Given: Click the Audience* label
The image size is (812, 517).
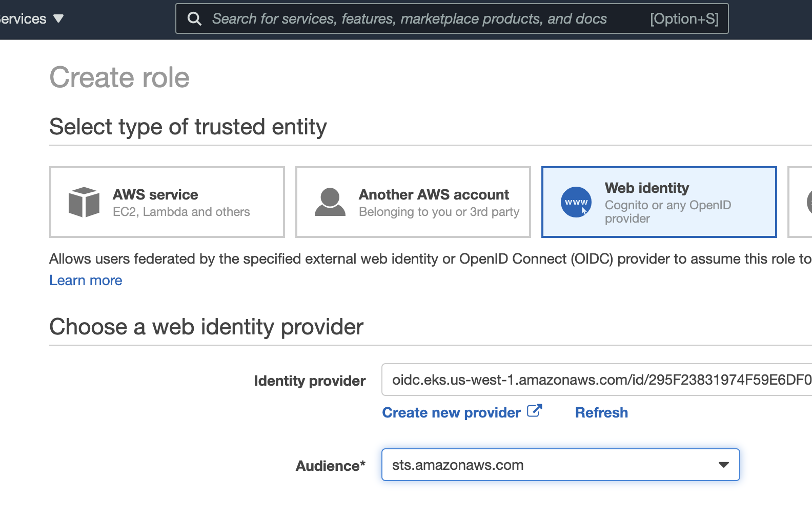Looking at the screenshot, I should point(331,466).
